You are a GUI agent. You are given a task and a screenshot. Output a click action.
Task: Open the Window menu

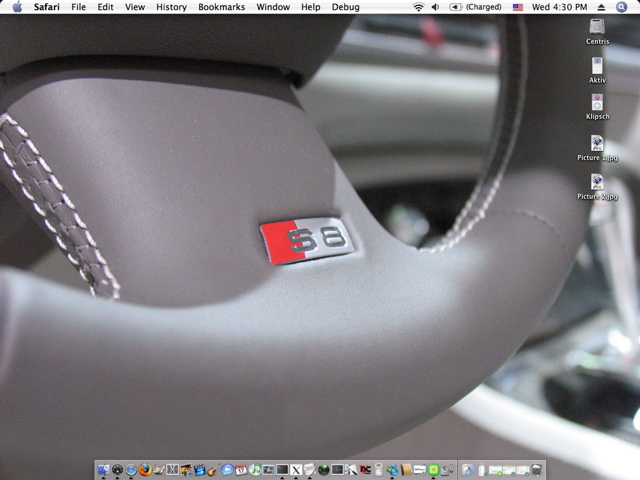273,7
